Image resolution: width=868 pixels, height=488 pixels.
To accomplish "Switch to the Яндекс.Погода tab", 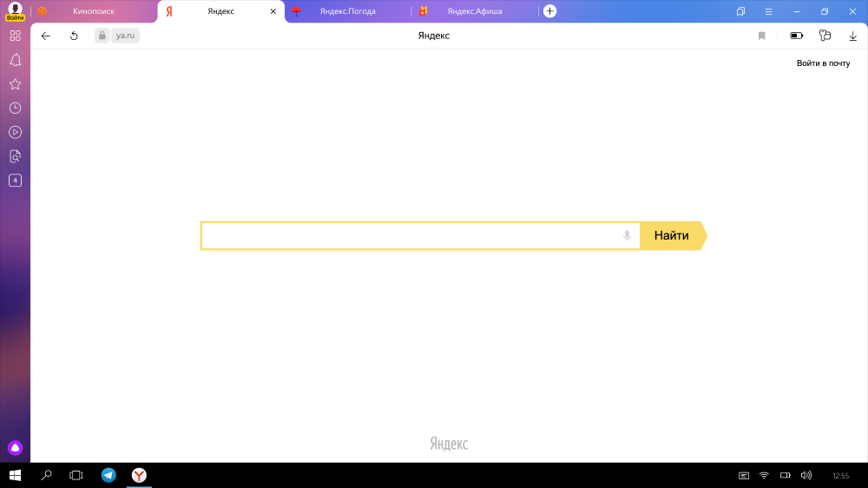I will point(348,11).
